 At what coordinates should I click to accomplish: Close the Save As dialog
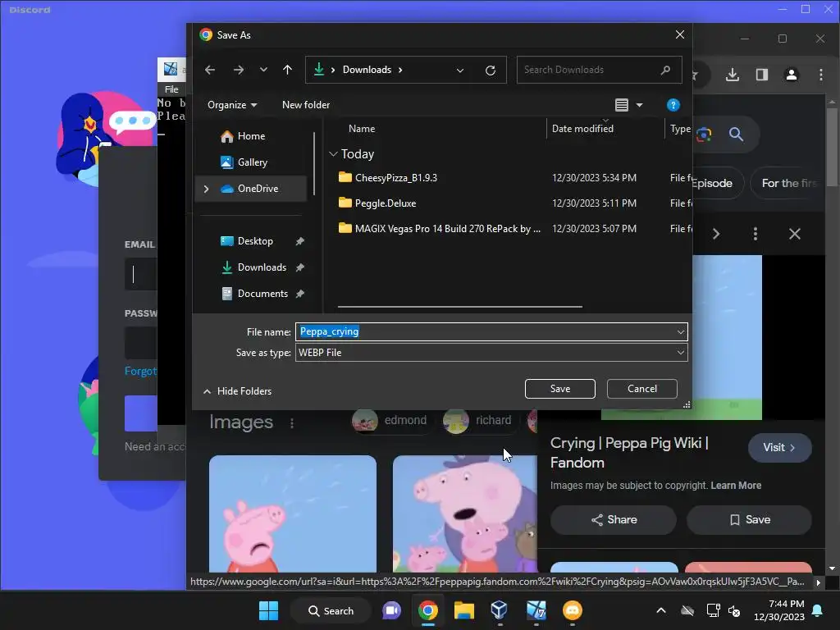[x=680, y=34]
